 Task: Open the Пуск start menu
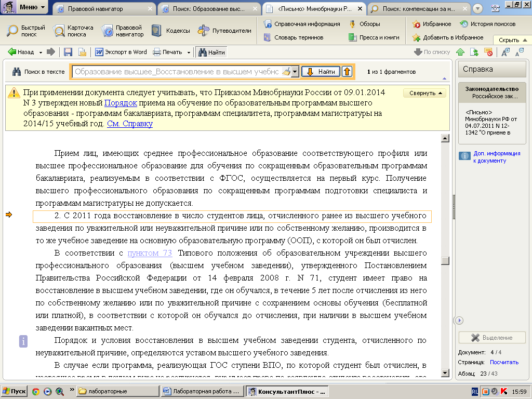14,391
